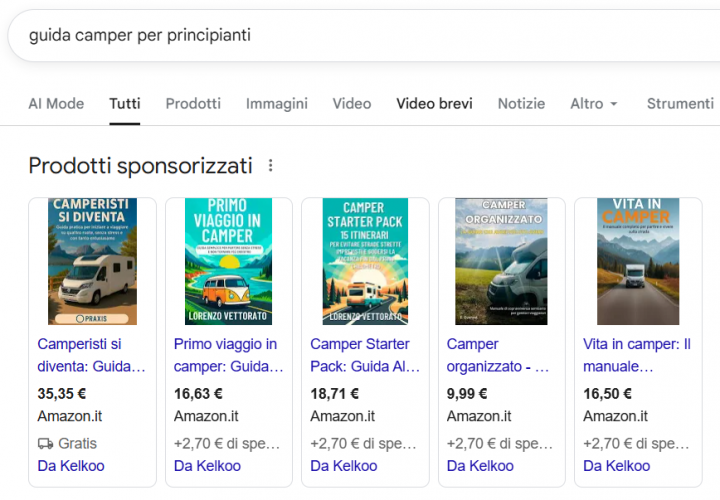Open Camperisti si diventa: Guida title link
Viewport: 720px width, 500px height.
pyautogui.click(x=92, y=355)
